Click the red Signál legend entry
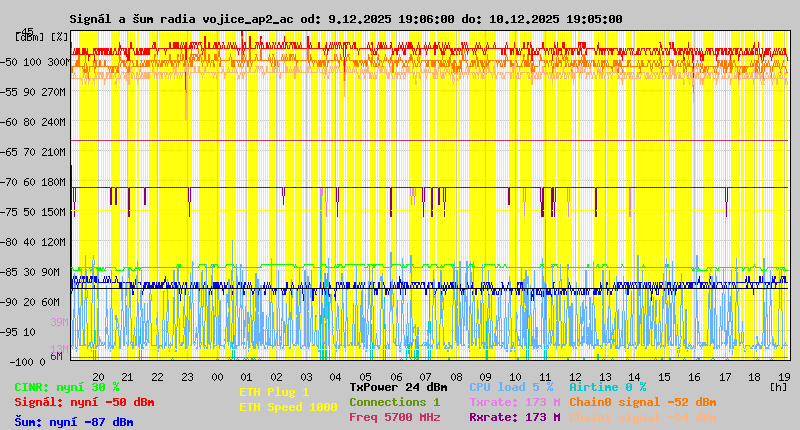The width and height of the screenshot is (800, 430). pos(84,402)
